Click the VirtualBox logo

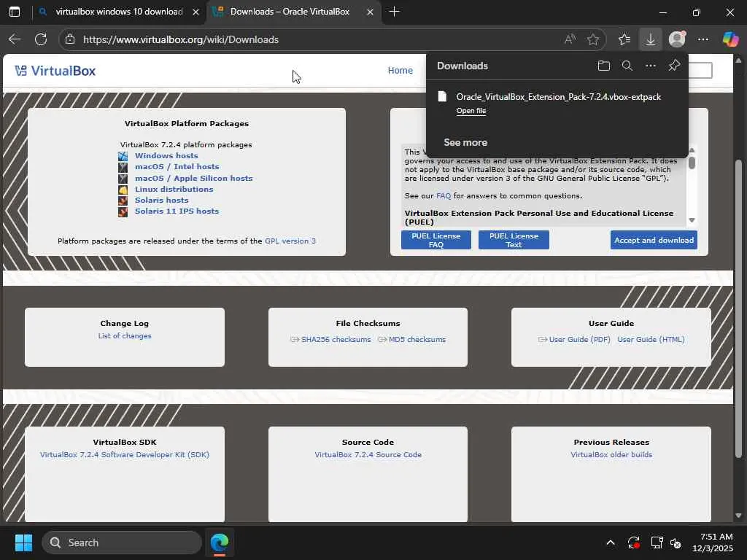coord(55,71)
